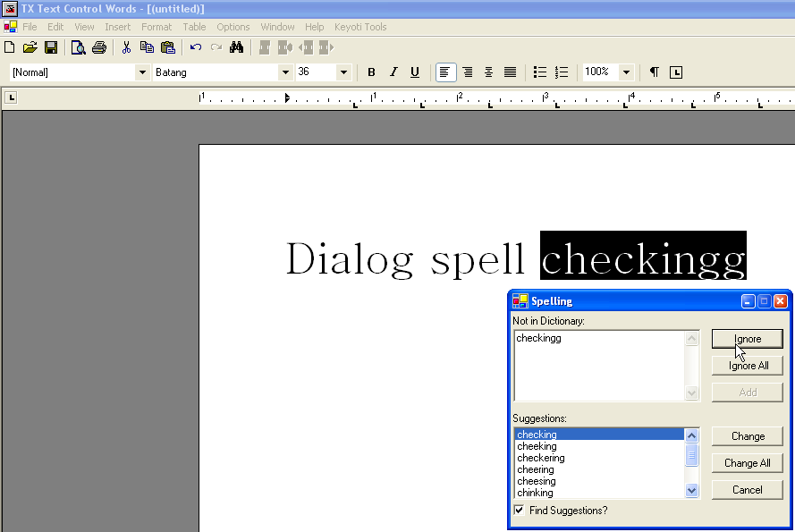Cut the selection with the scissors icon
The image size is (795, 532).
tap(126, 47)
